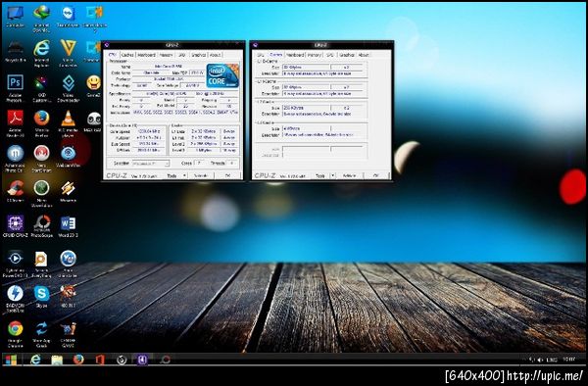Open About tab in left CPU-Z window

216,55
